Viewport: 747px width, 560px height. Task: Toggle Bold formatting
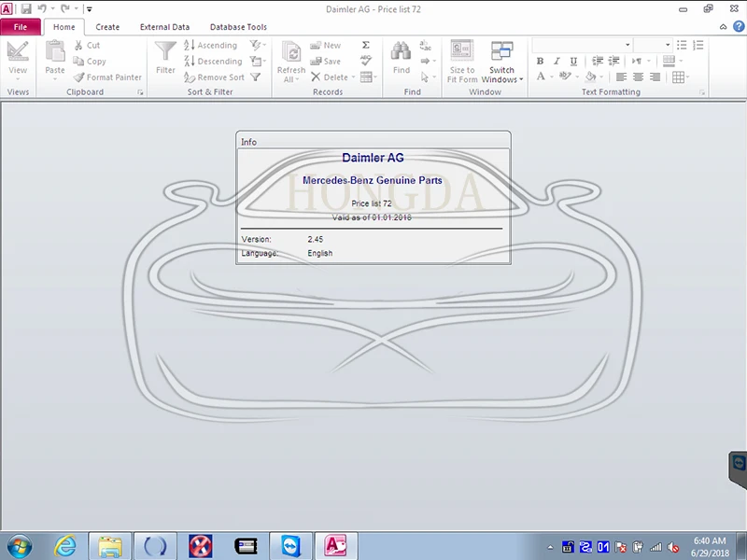[x=540, y=62]
